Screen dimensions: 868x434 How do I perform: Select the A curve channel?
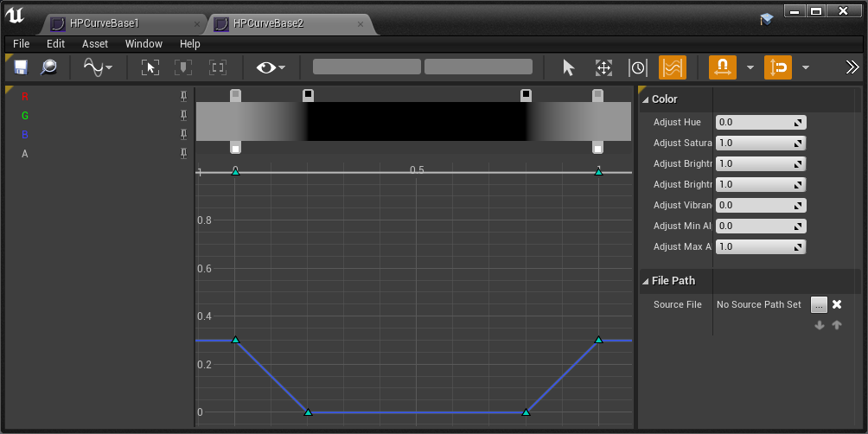24,154
